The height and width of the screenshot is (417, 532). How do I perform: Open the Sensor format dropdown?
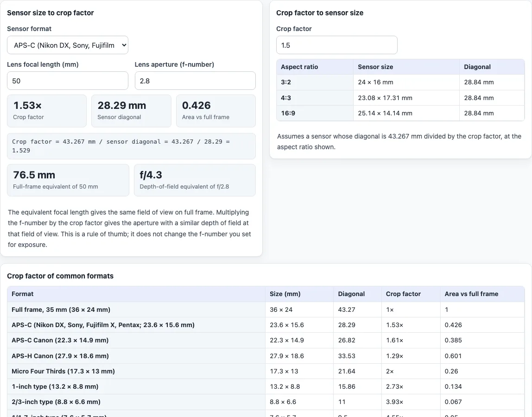point(68,45)
